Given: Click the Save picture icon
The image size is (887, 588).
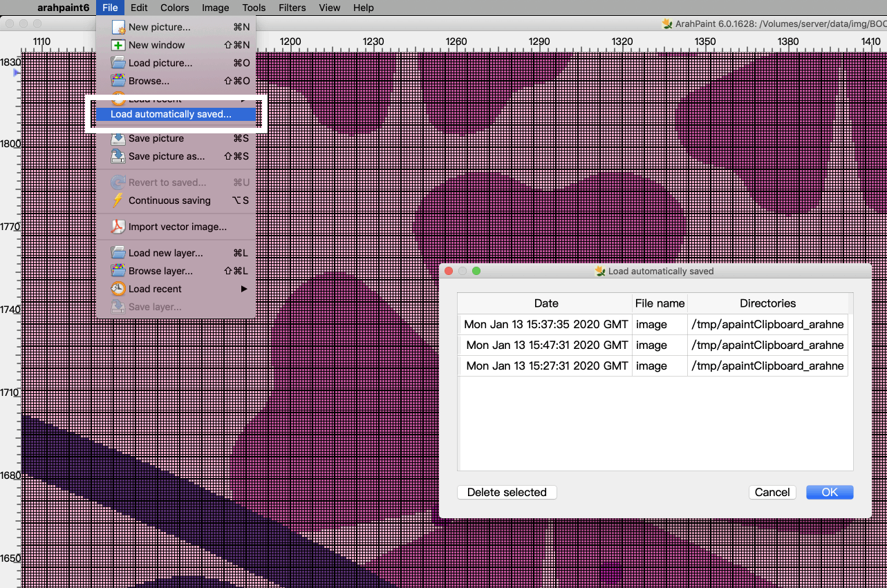Looking at the screenshot, I should [118, 138].
